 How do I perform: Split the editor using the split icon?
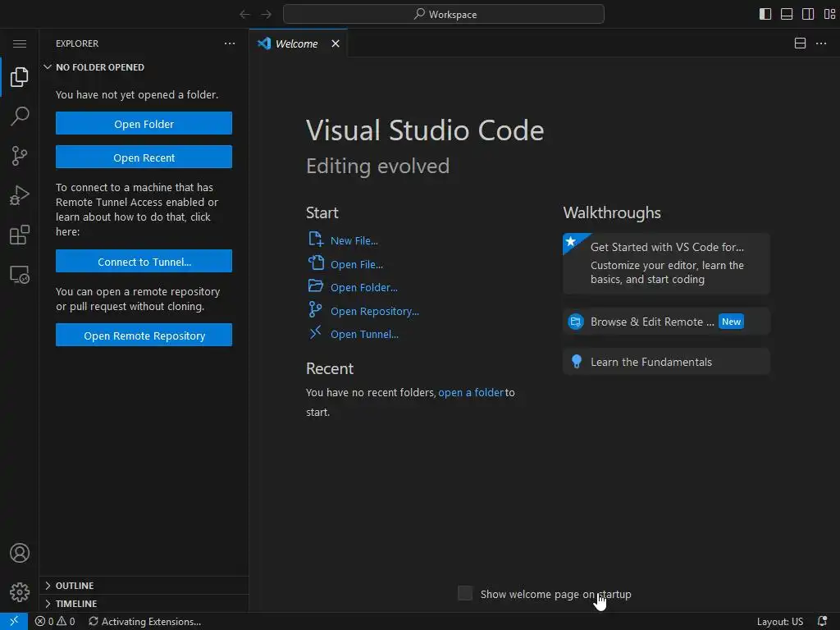(x=800, y=43)
